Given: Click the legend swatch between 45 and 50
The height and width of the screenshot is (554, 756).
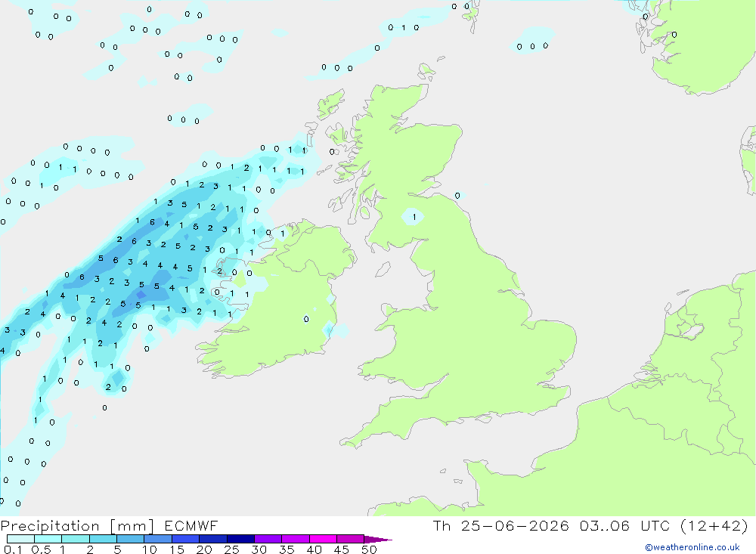Looking at the screenshot, I should tap(351, 539).
